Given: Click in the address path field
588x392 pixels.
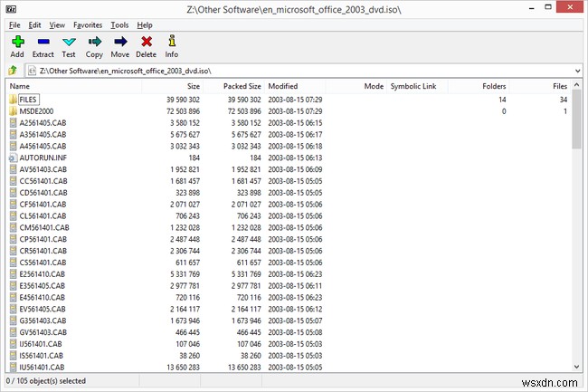Looking at the screenshot, I should [x=299, y=71].
